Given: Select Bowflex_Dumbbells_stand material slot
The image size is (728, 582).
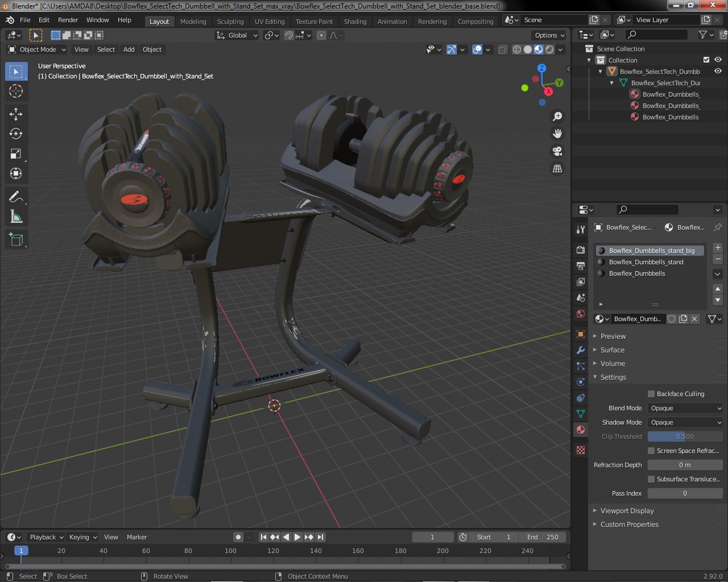Looking at the screenshot, I should click(x=650, y=262).
